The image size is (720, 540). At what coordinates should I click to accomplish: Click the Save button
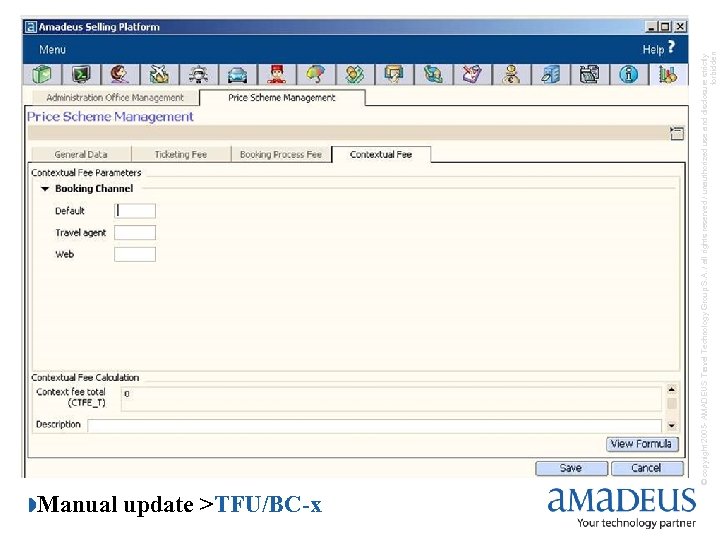point(571,468)
